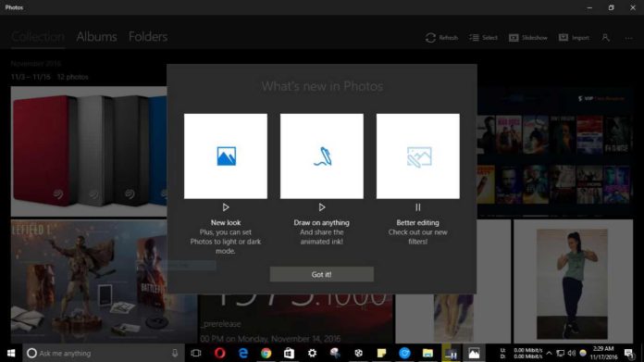Viewport: 644px width, 362px height.
Task: Open Task View from taskbar
Action: (196, 353)
